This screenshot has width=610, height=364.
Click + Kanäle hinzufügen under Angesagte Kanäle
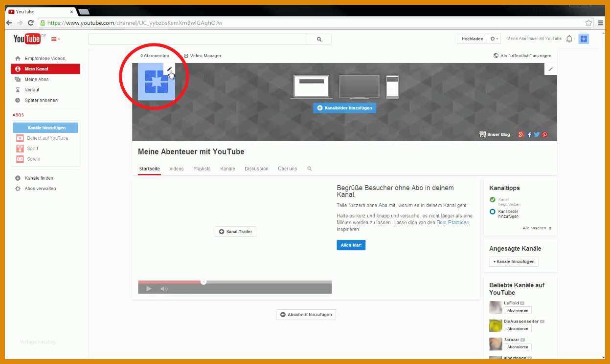click(514, 261)
